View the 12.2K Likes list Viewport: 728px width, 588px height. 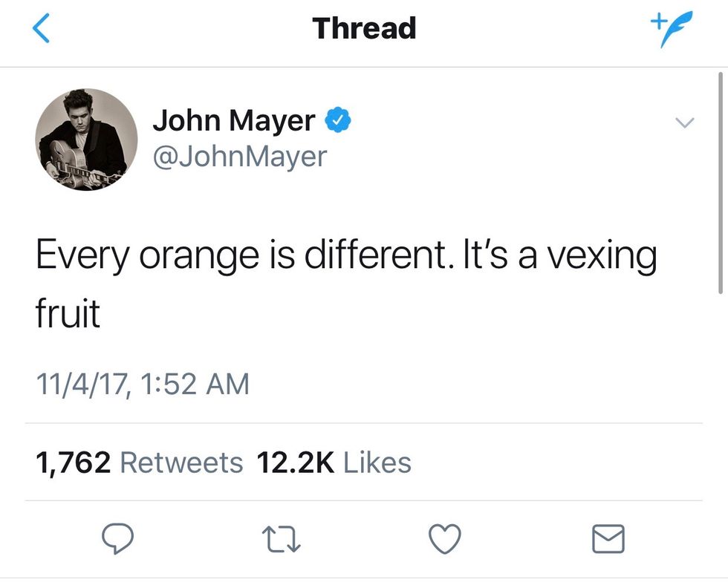point(334,463)
